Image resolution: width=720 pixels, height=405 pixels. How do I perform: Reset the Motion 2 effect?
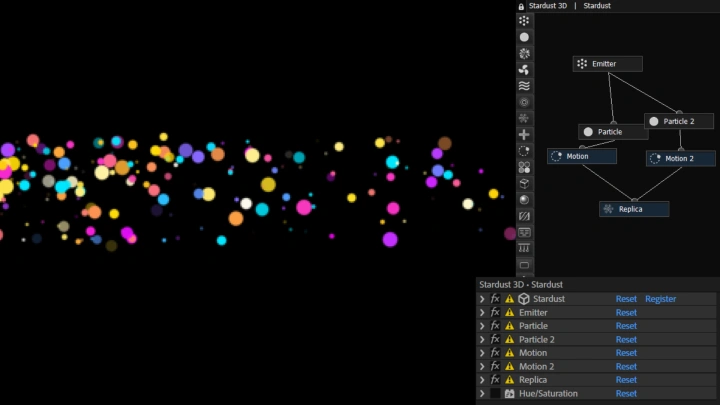pos(626,366)
